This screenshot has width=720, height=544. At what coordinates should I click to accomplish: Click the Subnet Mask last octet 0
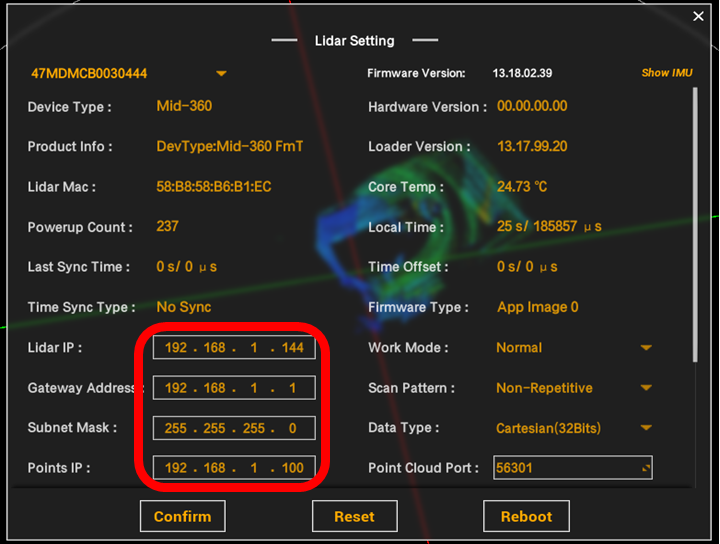click(x=292, y=428)
